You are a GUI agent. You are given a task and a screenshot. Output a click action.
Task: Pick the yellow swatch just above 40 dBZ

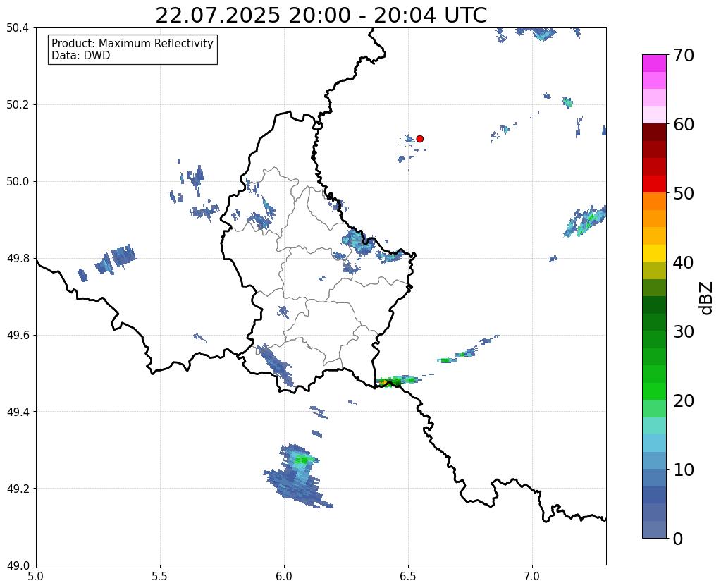(654, 253)
